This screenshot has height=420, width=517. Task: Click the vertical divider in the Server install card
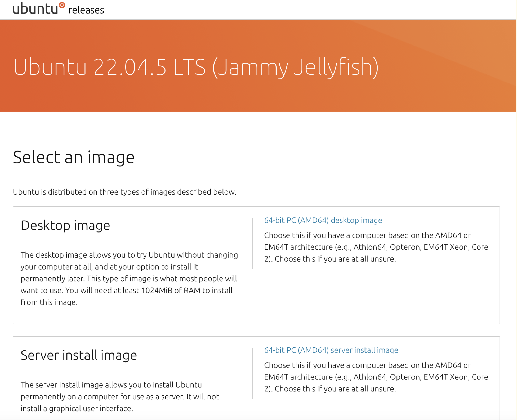pos(252,373)
